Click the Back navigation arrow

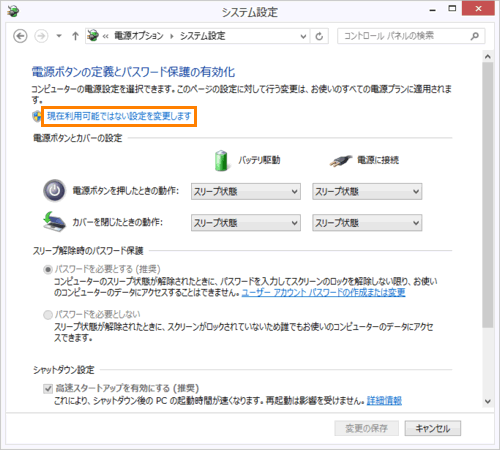click(x=20, y=36)
